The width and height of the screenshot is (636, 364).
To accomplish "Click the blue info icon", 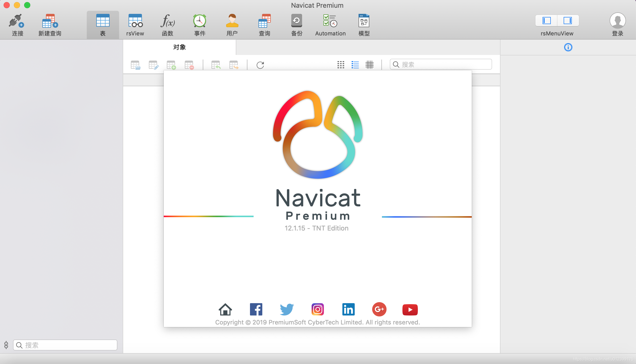I will click(568, 47).
